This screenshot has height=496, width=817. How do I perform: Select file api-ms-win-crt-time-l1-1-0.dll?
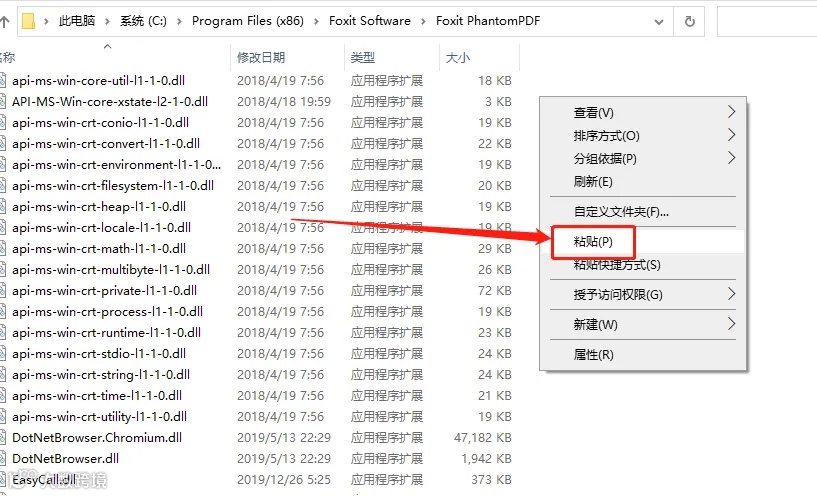click(97, 395)
